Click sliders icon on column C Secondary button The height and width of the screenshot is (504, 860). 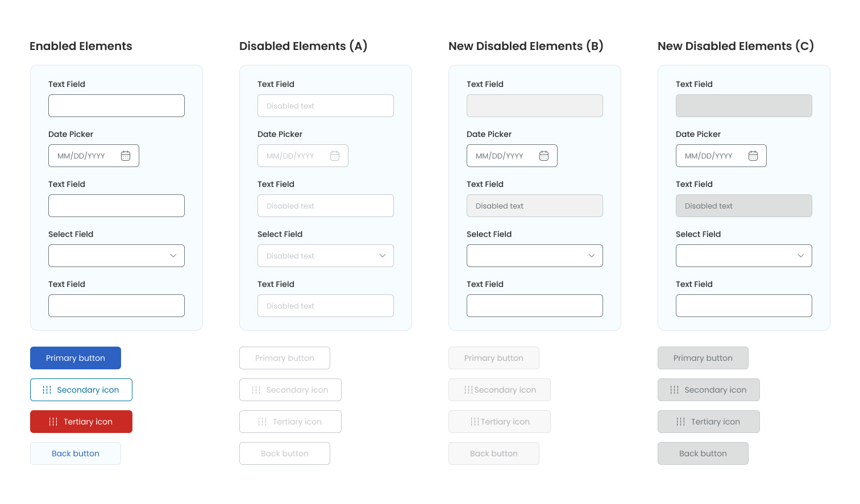[675, 390]
